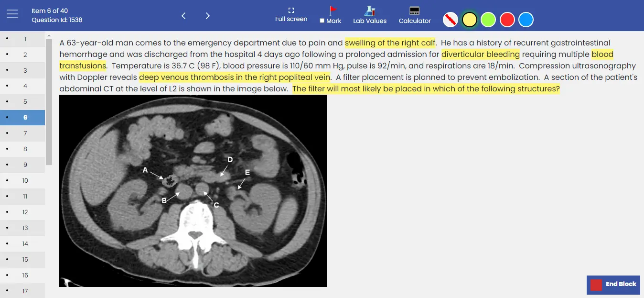Jump to question 17 in list
Screen dimensions: 644x298
[x=22, y=291]
